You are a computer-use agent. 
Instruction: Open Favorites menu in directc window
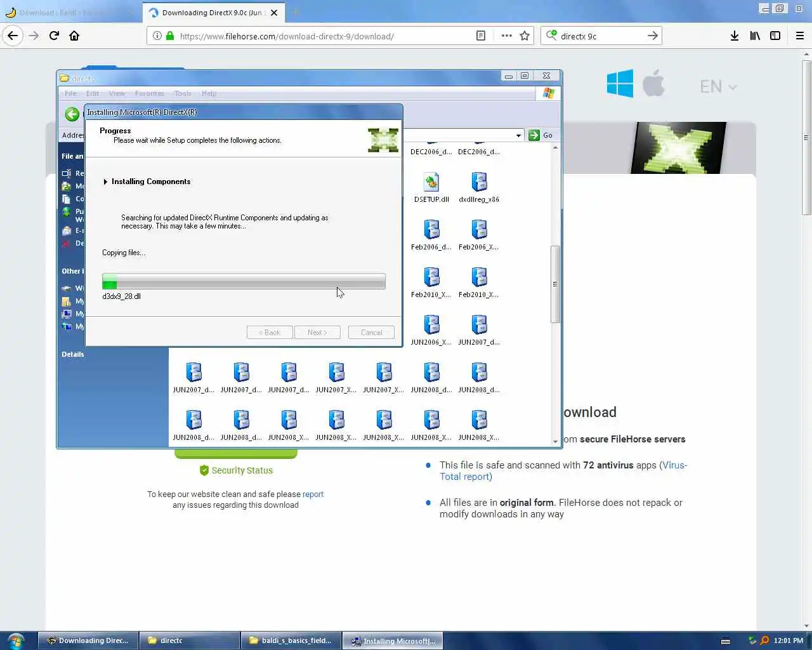click(x=150, y=93)
